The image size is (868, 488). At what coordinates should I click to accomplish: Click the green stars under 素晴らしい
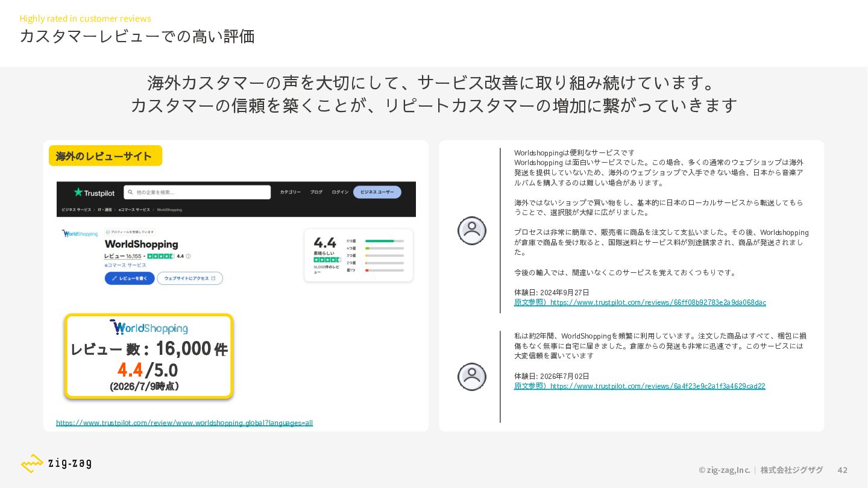tap(327, 260)
